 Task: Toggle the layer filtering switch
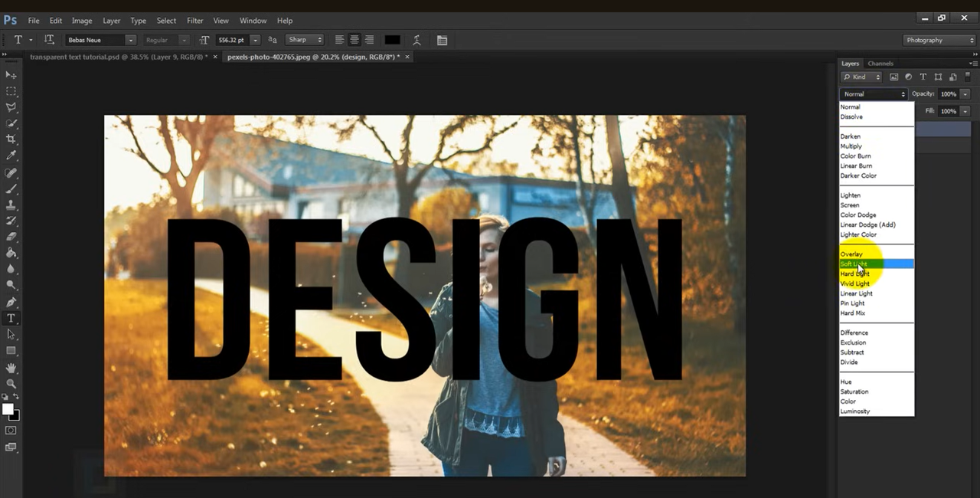pyautogui.click(x=968, y=76)
